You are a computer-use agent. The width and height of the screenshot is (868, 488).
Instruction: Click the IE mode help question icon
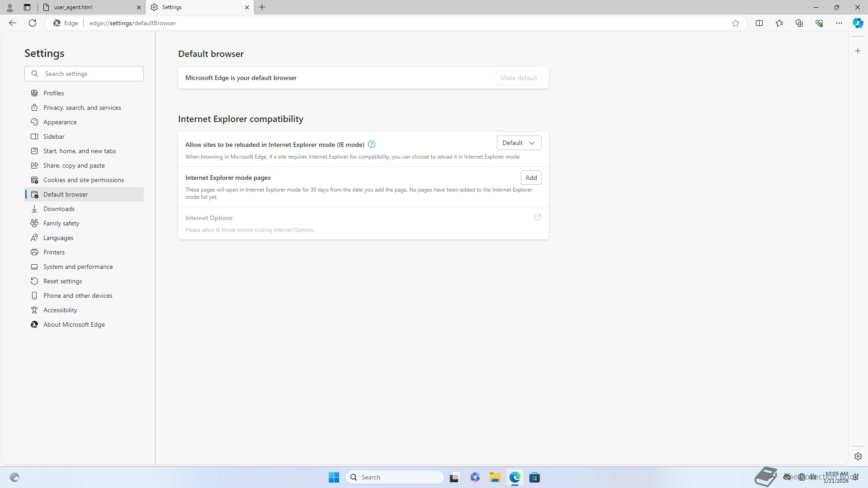(371, 145)
